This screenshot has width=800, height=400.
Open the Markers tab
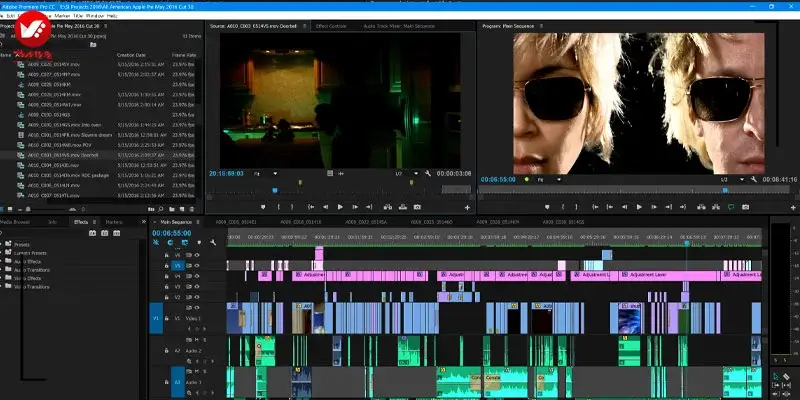[x=114, y=222]
